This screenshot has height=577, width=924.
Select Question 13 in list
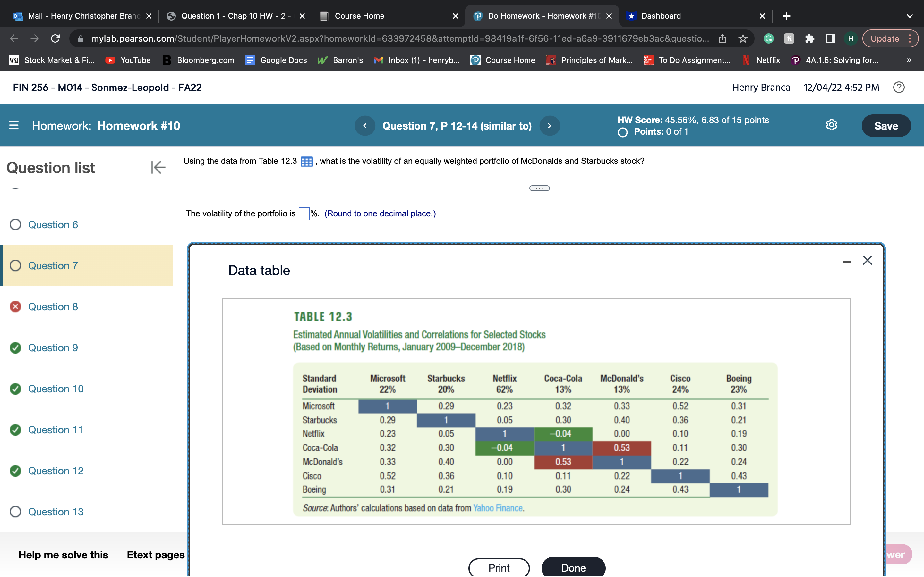coord(56,512)
